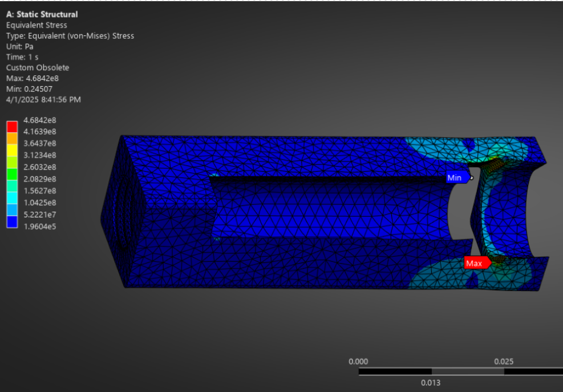Click the 0.000 scale ruler label
This screenshot has height=392, width=563.
[x=358, y=361]
